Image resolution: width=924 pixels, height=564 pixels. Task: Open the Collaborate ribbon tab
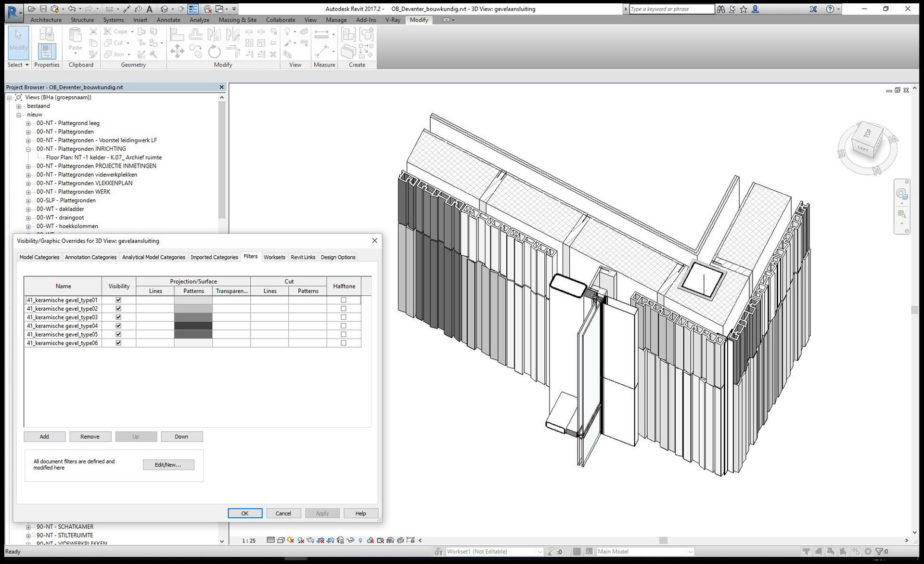pos(281,20)
